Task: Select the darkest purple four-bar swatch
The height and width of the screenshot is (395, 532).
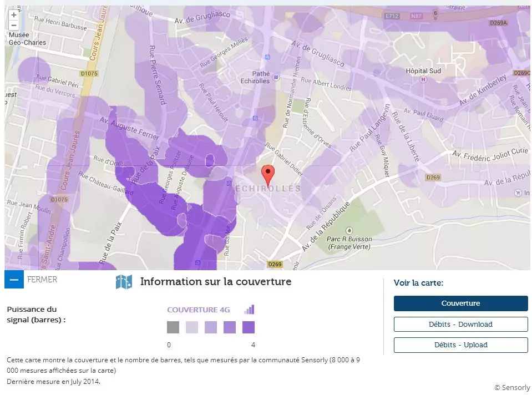Action: pos(249,327)
